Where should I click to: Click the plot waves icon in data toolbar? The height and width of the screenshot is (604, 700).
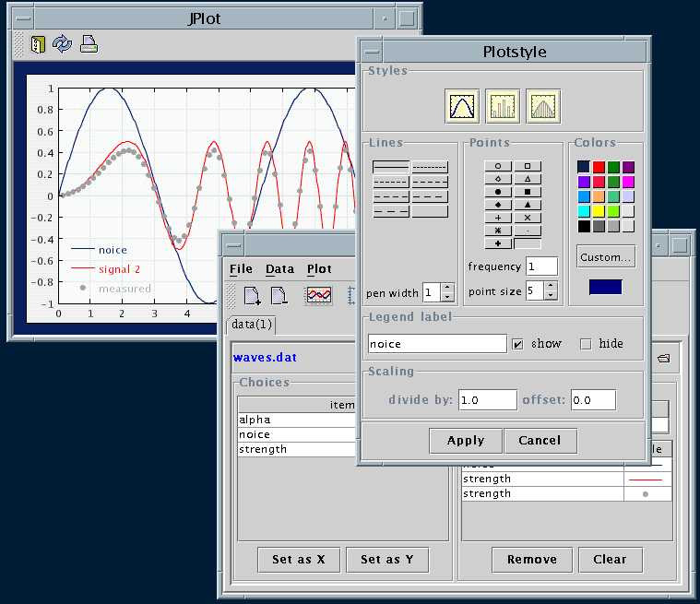318,295
